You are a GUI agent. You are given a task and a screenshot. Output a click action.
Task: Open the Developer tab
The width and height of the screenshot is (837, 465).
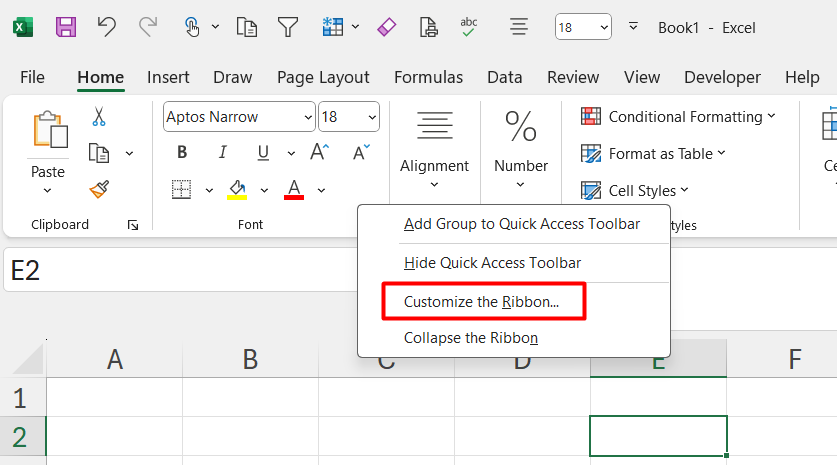pos(722,77)
